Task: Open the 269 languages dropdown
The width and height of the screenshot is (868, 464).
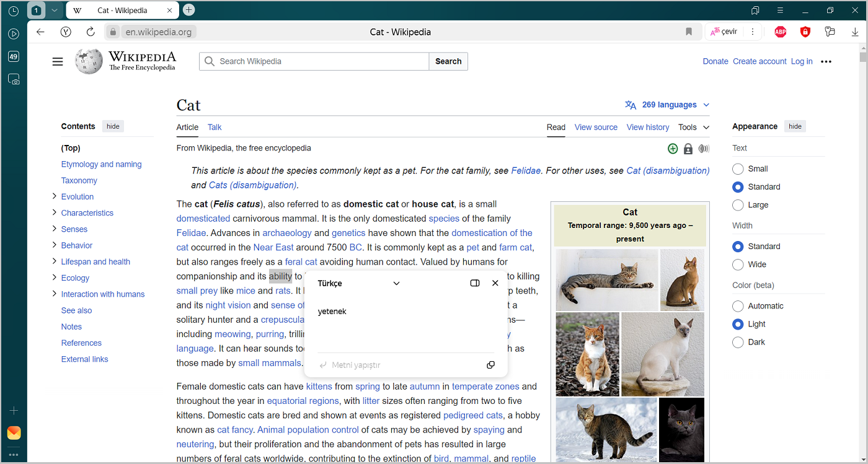Action: 667,105
